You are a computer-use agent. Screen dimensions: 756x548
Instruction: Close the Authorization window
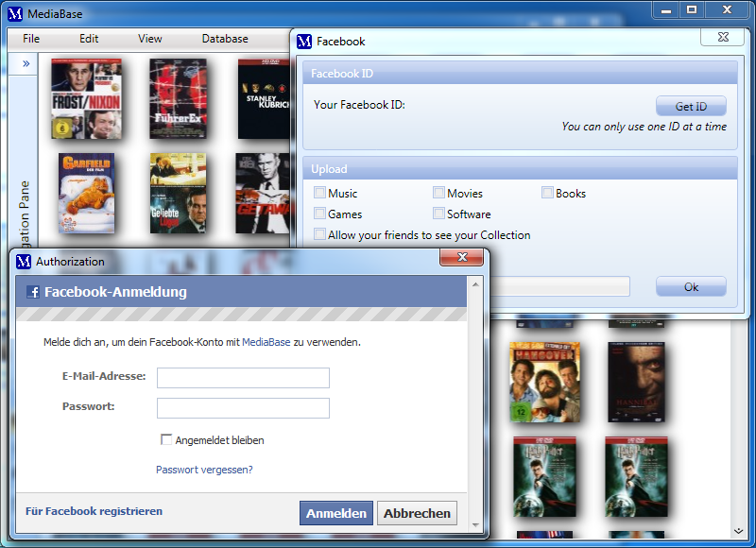pyautogui.click(x=462, y=257)
